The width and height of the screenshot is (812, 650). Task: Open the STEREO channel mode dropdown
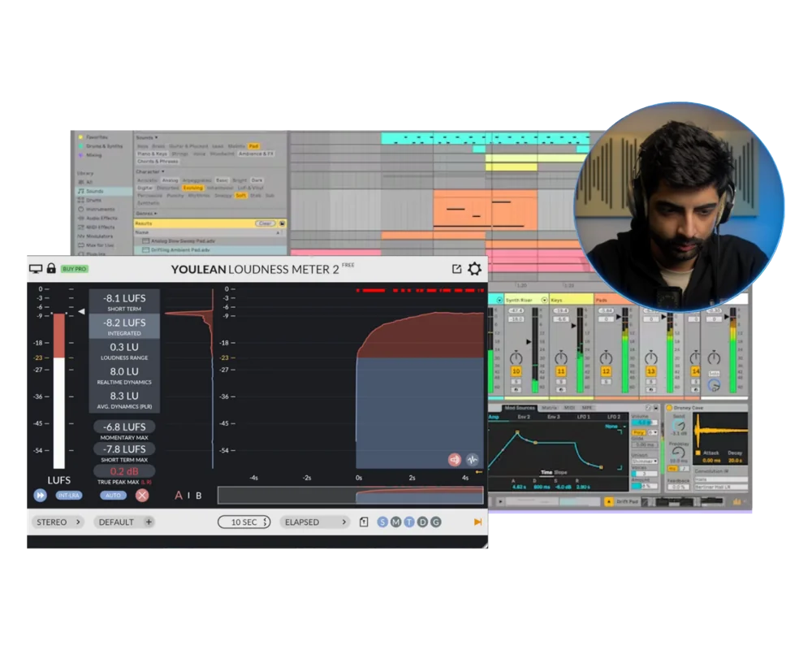point(58,522)
